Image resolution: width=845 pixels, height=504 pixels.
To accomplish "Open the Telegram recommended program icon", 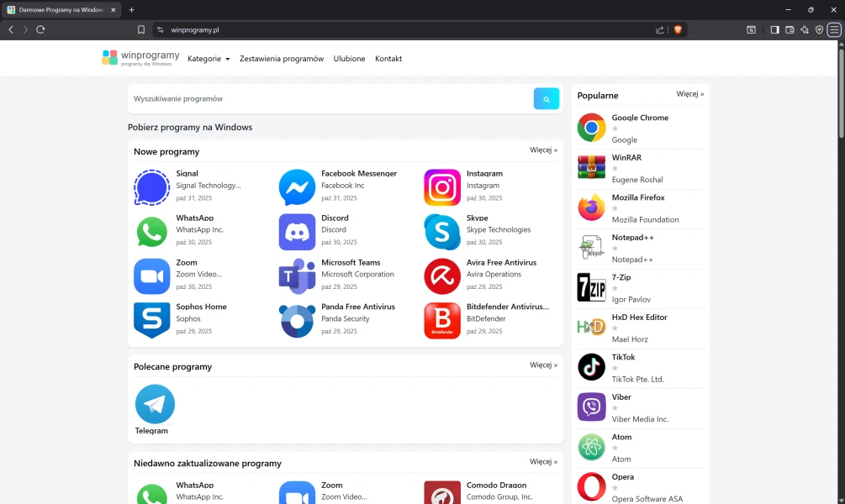I will coord(155,404).
